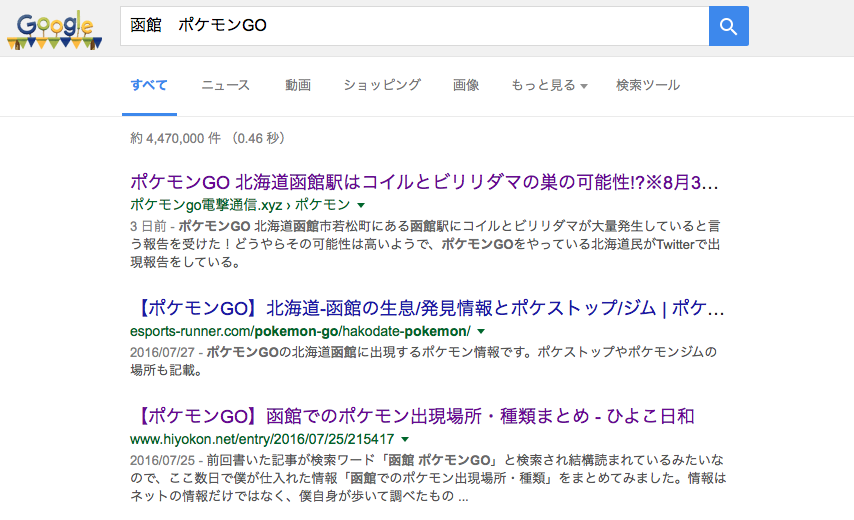Open 検索ツール options

648,85
